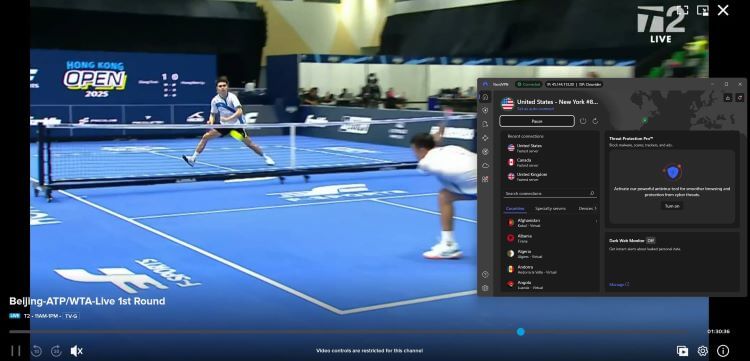Pause the live video playback
The image size is (750, 361).
coord(16,351)
